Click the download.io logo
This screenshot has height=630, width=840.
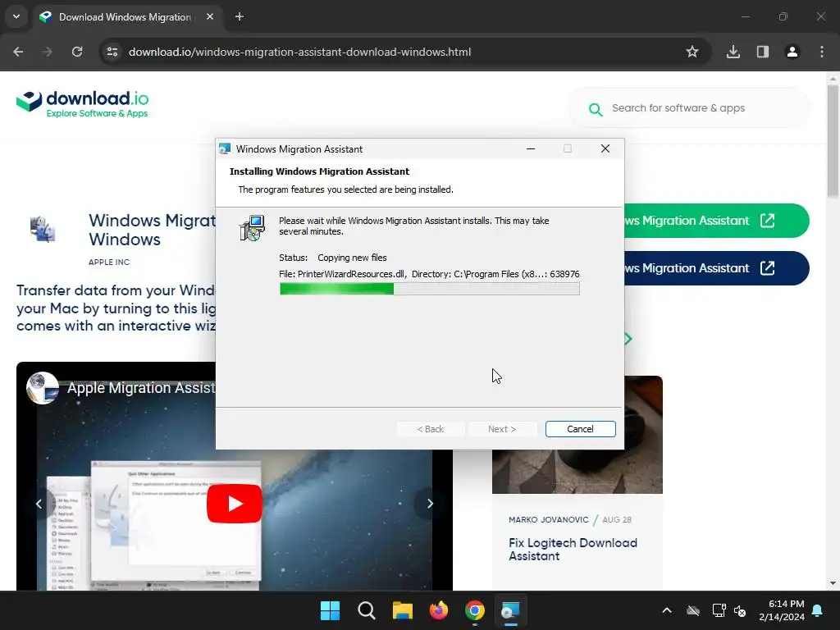tap(83, 103)
